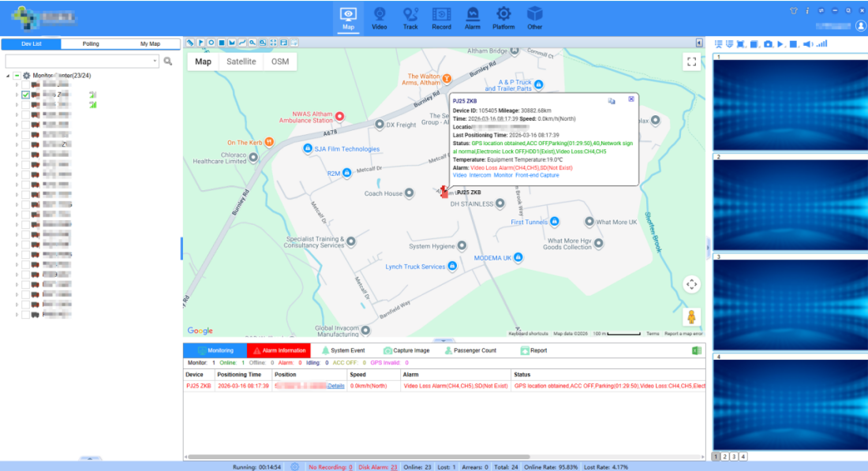Open the skin theme t-shirt icon
The width and height of the screenshot is (868, 471).
794,10
